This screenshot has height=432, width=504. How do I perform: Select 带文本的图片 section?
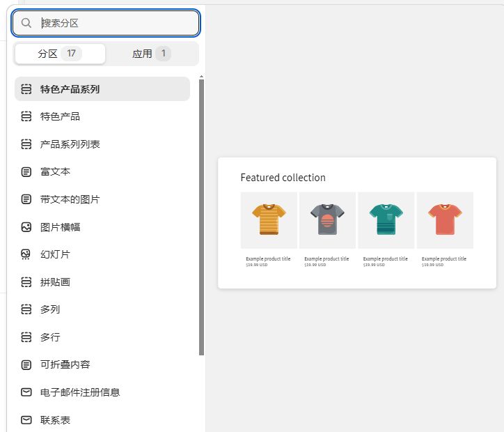point(102,199)
